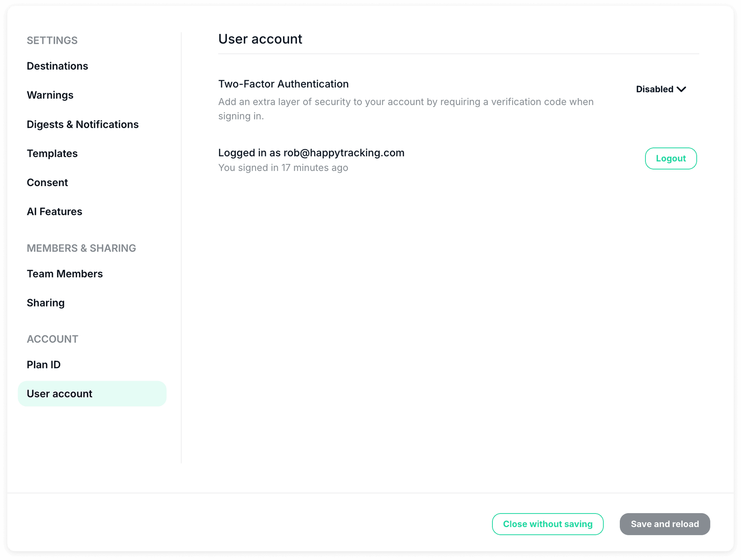
Task: Open the Templates settings page
Action: click(x=52, y=153)
